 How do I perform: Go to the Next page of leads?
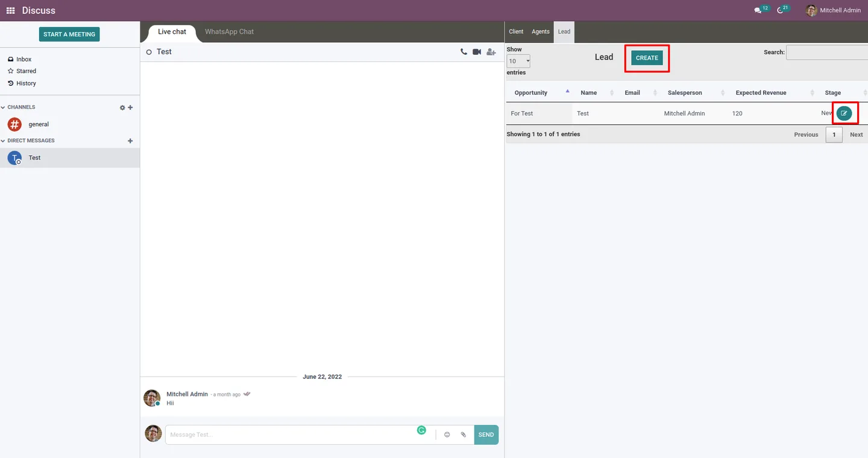tap(857, 135)
